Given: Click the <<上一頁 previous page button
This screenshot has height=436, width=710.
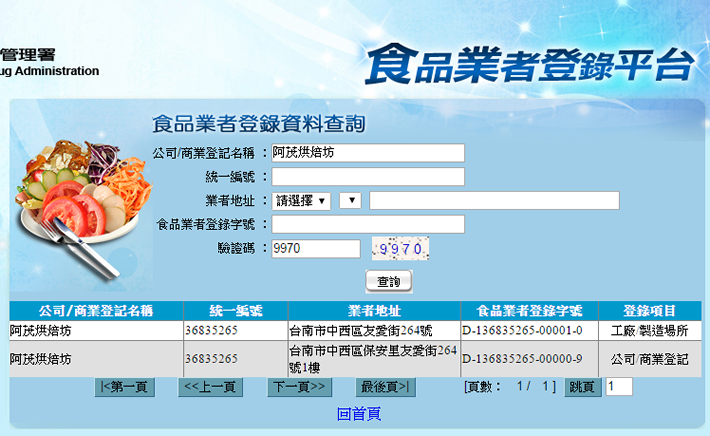Looking at the screenshot, I should [x=211, y=387].
